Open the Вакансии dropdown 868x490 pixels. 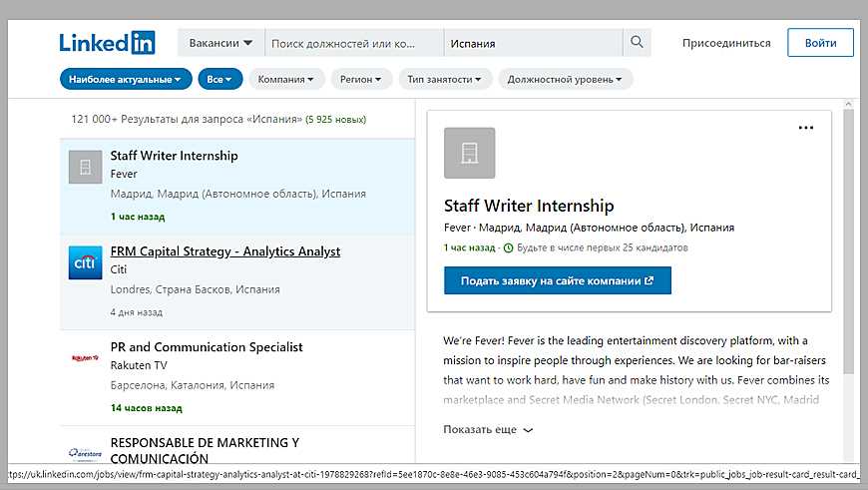point(220,43)
